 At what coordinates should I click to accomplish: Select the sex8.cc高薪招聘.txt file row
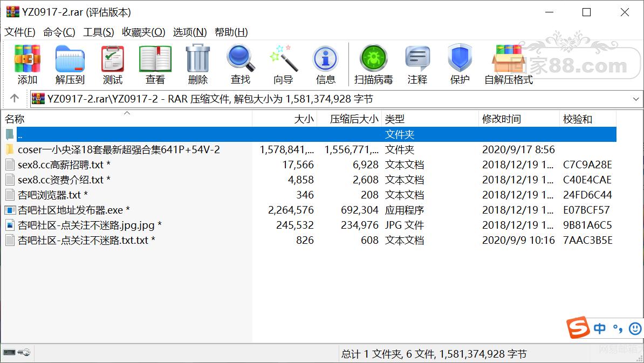(309, 165)
